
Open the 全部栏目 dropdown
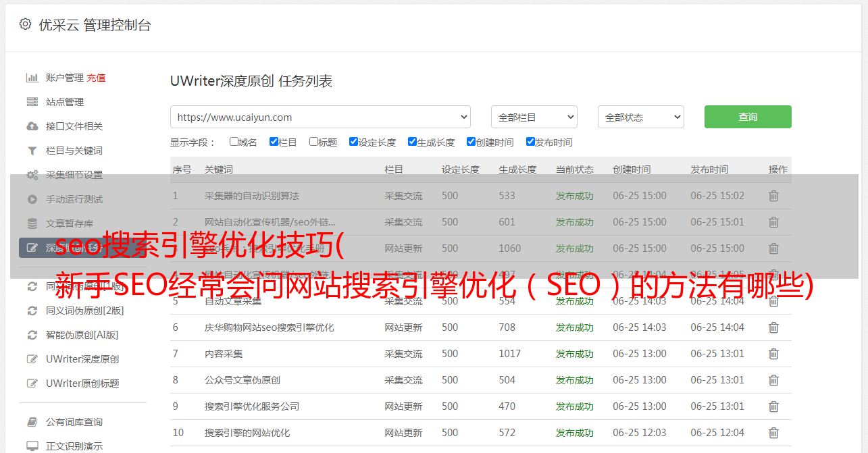(x=534, y=117)
